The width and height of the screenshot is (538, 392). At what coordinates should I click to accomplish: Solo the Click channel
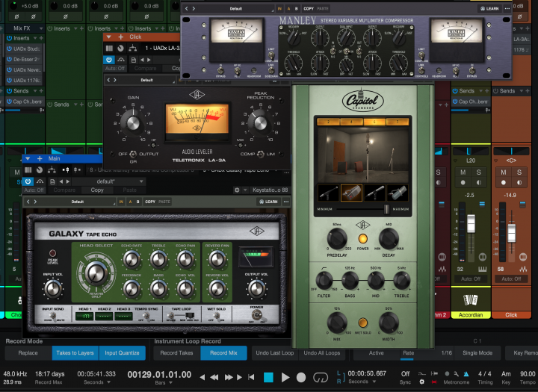(521, 173)
